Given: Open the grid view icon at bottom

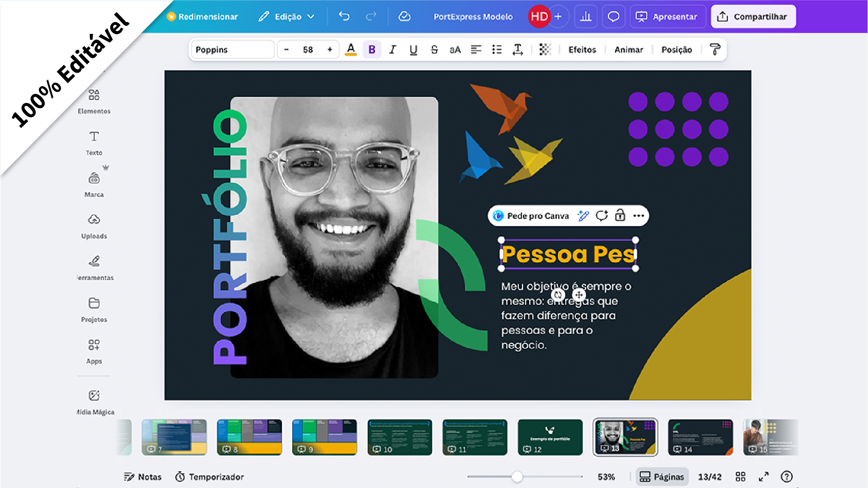Looking at the screenshot, I should coord(741,477).
